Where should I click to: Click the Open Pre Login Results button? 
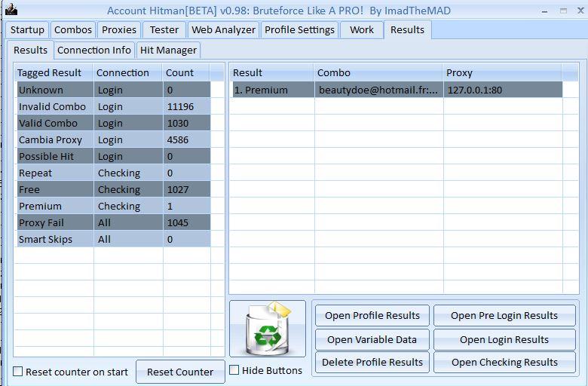click(504, 315)
